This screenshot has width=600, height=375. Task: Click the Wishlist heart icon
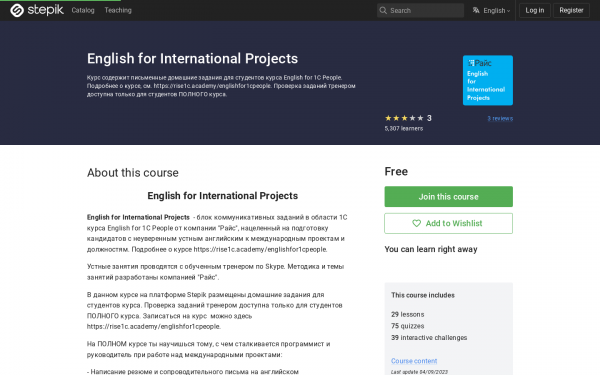416,223
